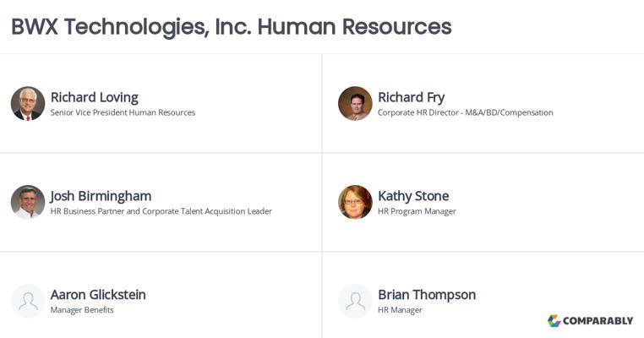Click Josh Birmingham's profile photo

tap(28, 203)
